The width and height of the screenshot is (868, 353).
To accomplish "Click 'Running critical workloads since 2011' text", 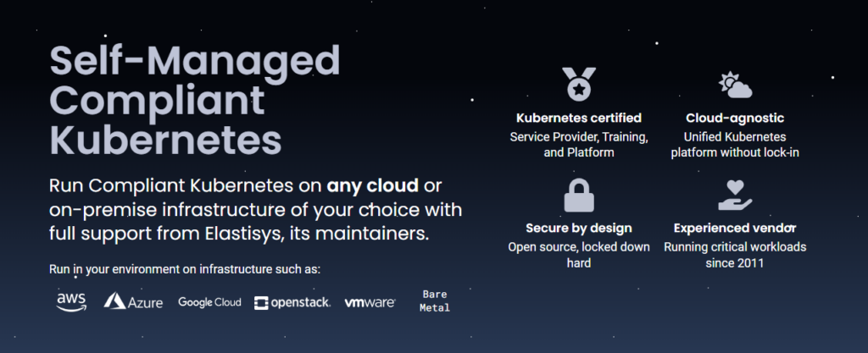I will tap(735, 255).
